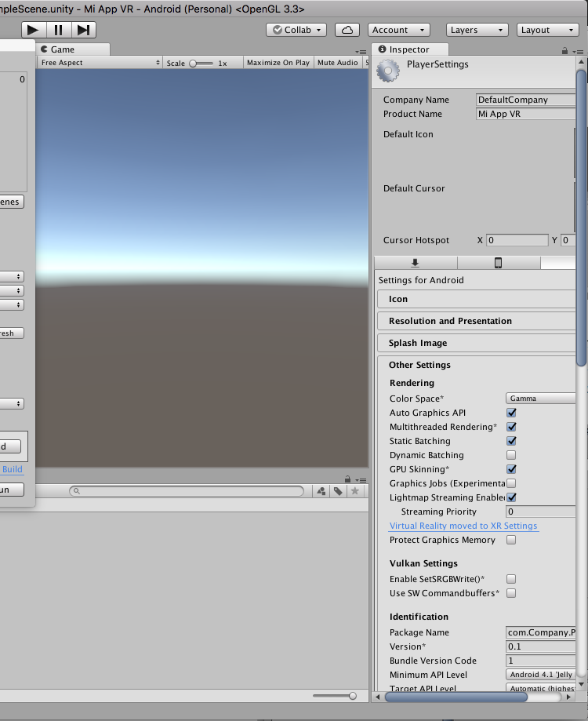This screenshot has height=721, width=588.
Task: Click the Streaming Priority field
Action: 541,512
